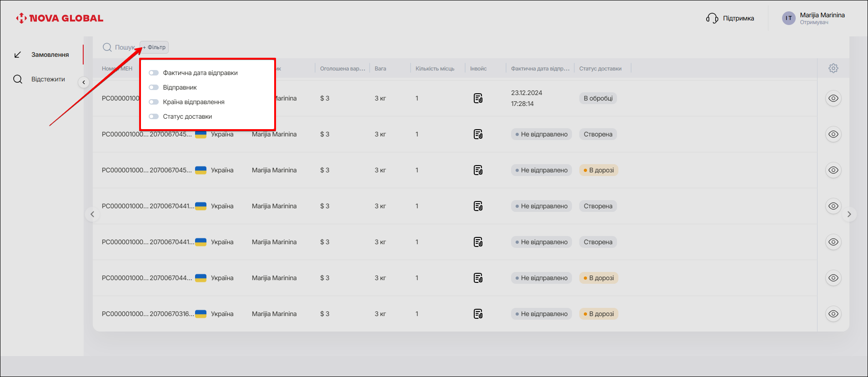Click the + Фільтр button
This screenshot has height=377, width=868.
pos(155,47)
